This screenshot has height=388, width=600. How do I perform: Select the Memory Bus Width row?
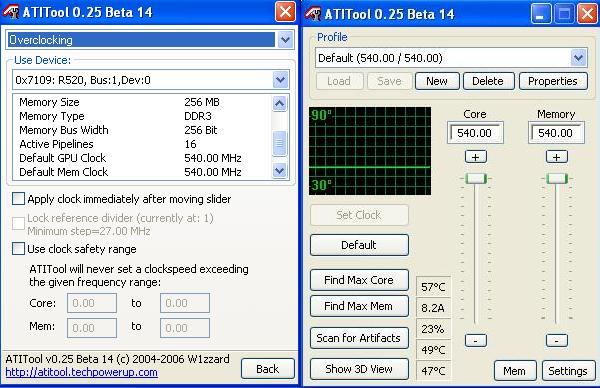(142, 130)
